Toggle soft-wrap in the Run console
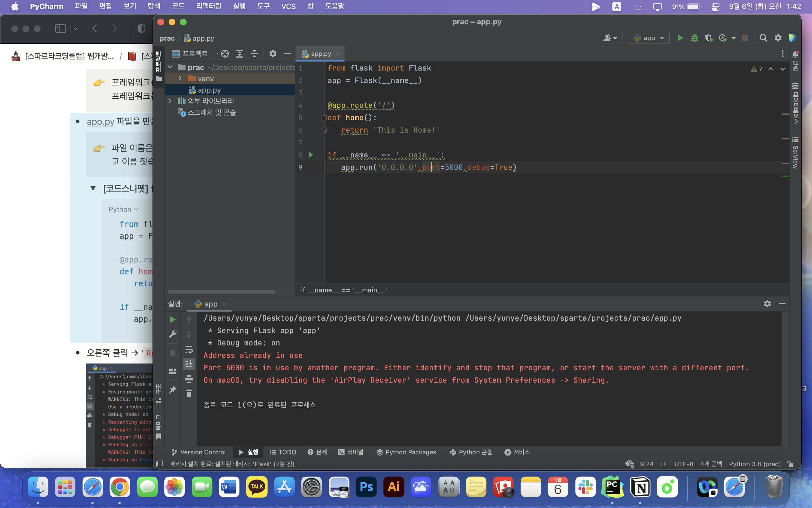The width and height of the screenshot is (812, 508). (x=189, y=350)
